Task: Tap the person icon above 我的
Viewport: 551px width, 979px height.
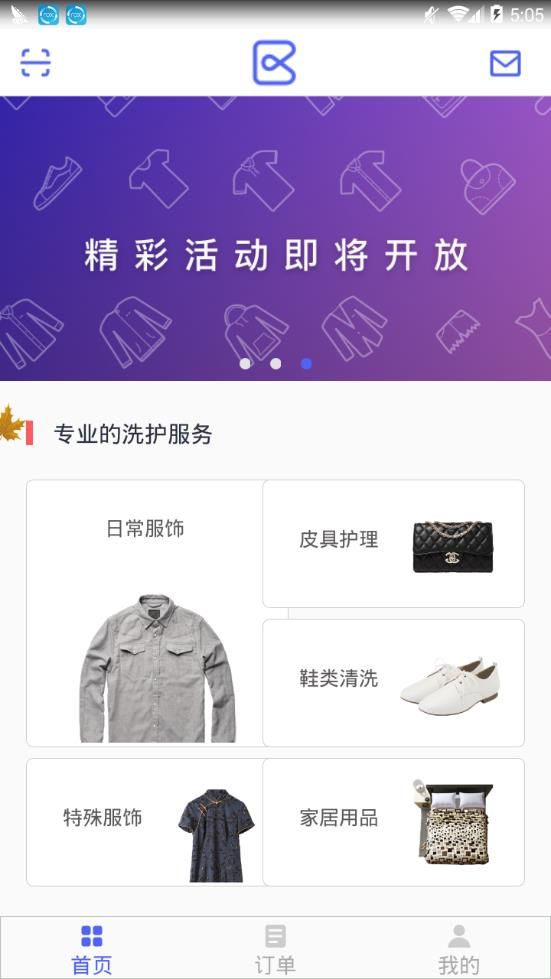Action: 459,936
